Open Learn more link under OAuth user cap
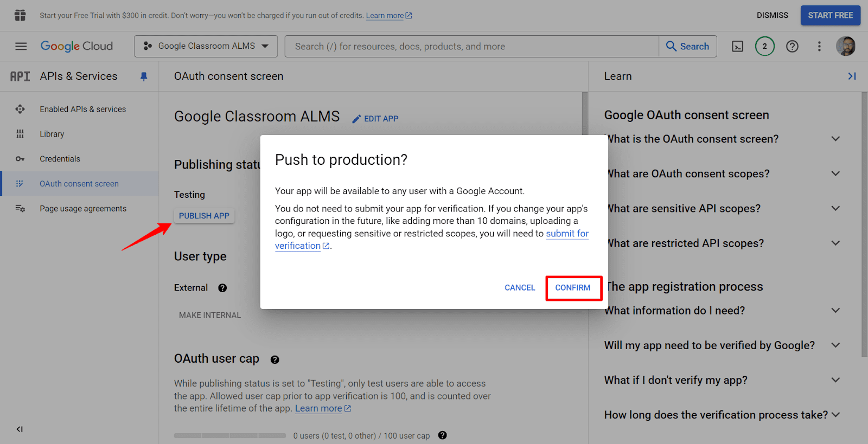This screenshot has height=444, width=868. tap(323, 409)
